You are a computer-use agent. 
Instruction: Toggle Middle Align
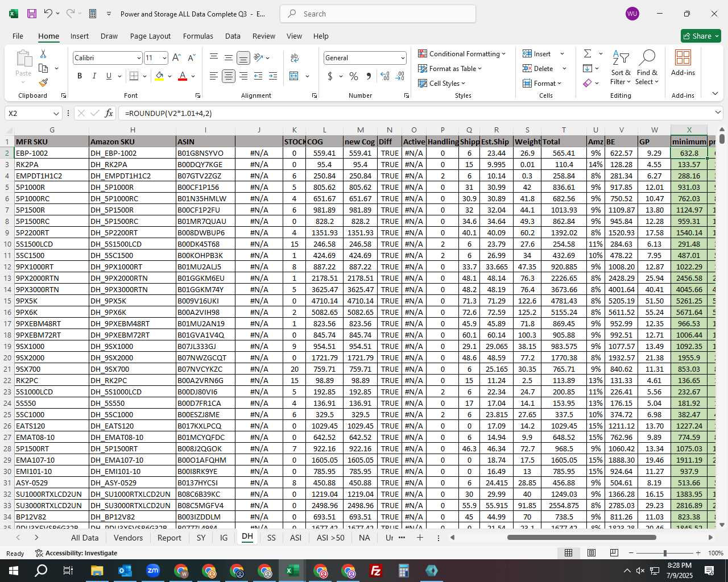tap(229, 57)
